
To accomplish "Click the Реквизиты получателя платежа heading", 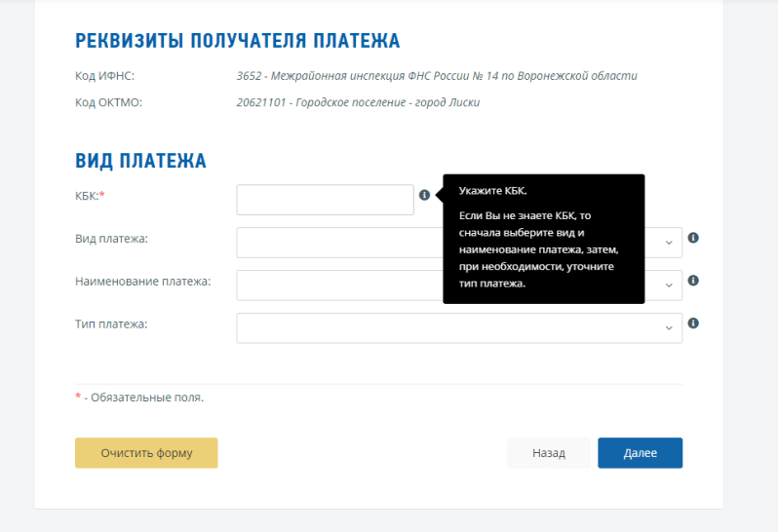I will point(238,41).
